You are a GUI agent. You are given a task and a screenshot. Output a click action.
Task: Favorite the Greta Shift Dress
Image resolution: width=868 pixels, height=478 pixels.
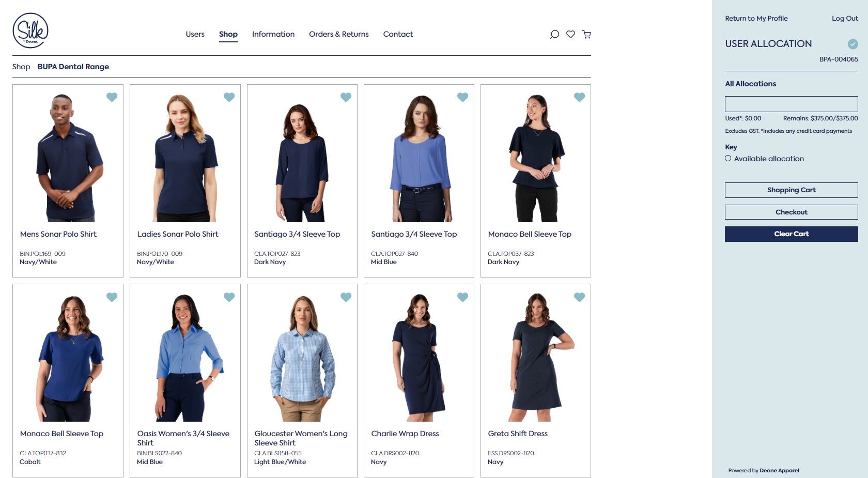tap(579, 297)
